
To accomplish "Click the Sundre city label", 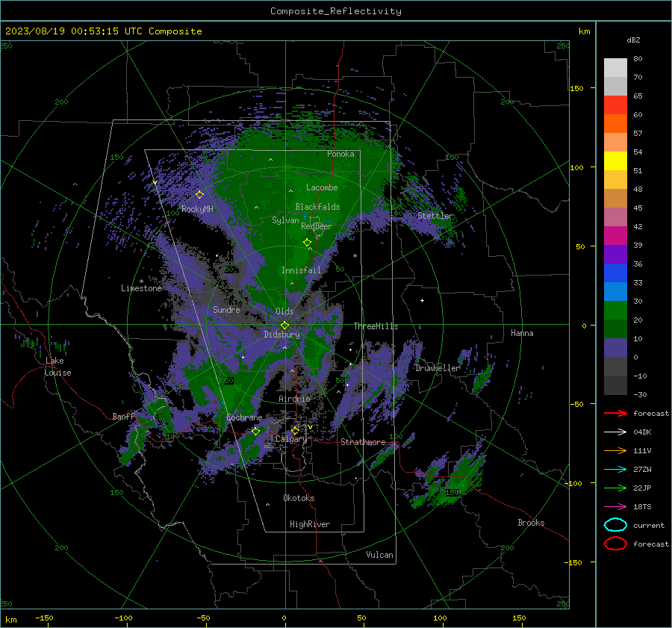I will coord(226,309).
